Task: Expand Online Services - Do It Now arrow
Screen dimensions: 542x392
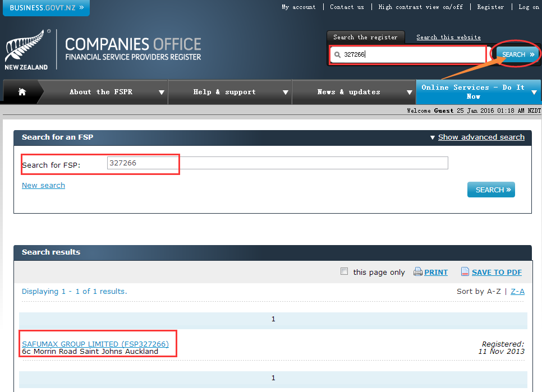Action: pyautogui.click(x=534, y=92)
